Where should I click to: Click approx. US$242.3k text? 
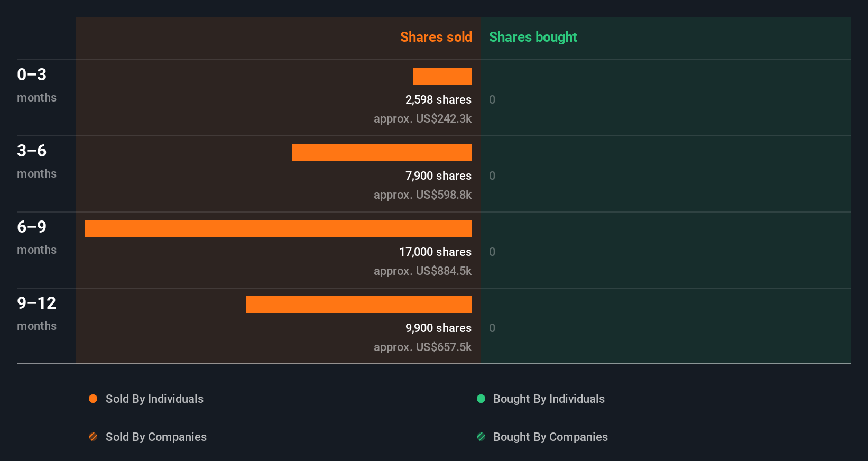[x=422, y=118]
